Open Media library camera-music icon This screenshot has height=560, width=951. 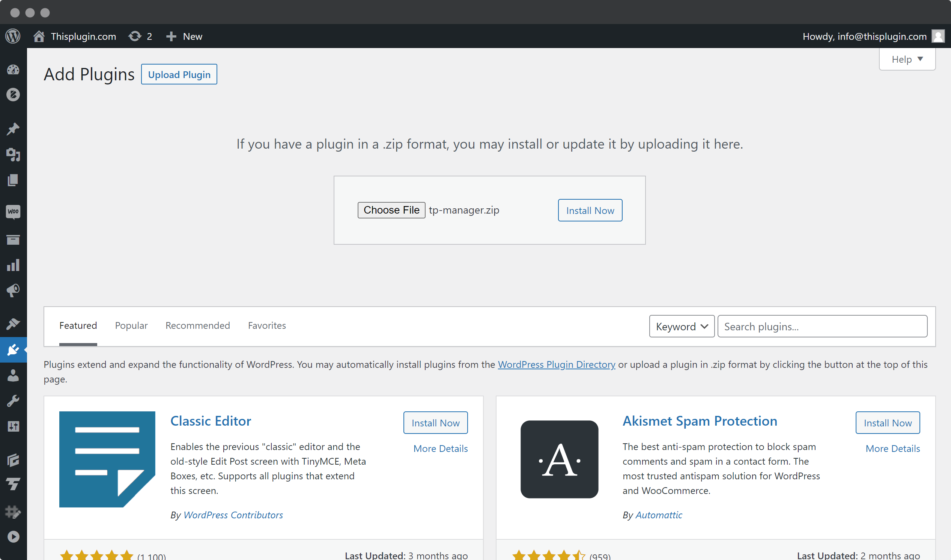13,155
